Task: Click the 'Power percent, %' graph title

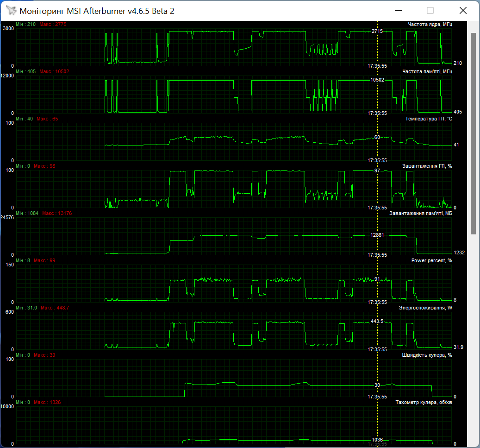Action: [432, 260]
